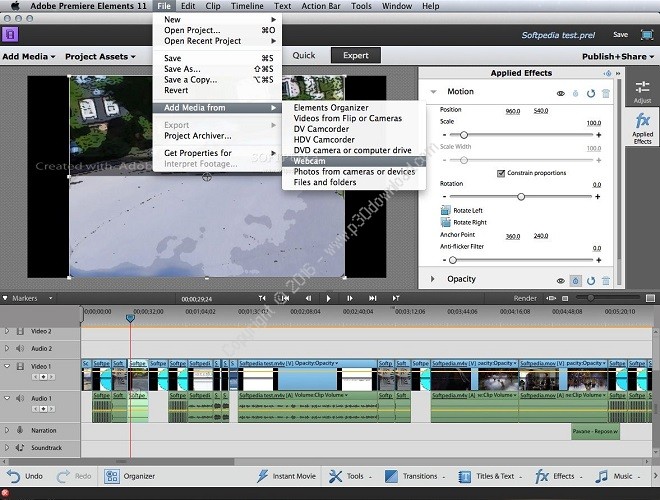This screenshot has width=660, height=500.
Task: Toggle Motion effect visibility eye
Action: 560,93
